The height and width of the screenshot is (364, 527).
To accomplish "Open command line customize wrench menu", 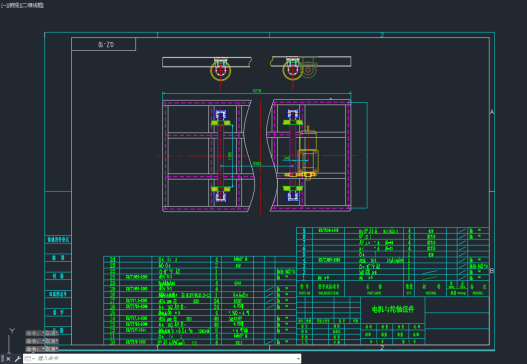I will tap(17, 359).
